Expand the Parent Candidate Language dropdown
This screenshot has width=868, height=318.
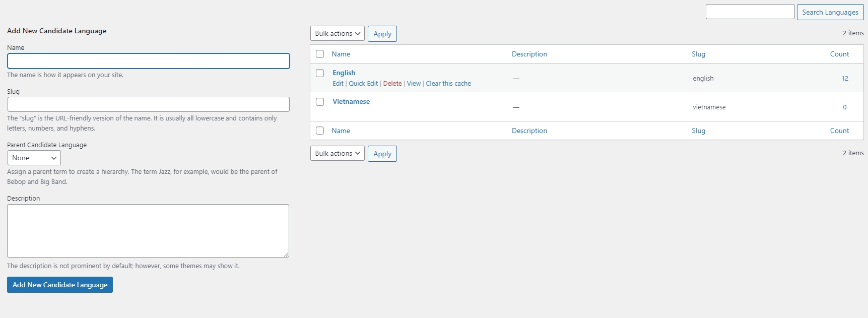34,158
